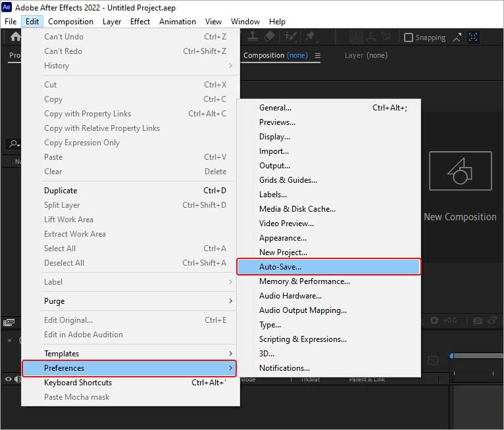Open the Composition panel menu icon

tap(318, 56)
